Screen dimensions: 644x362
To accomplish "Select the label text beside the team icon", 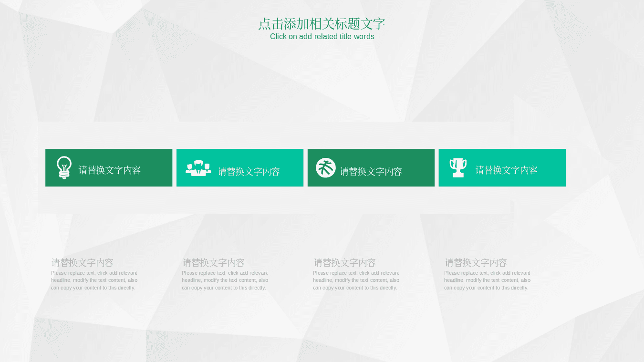I will pyautogui.click(x=249, y=172).
